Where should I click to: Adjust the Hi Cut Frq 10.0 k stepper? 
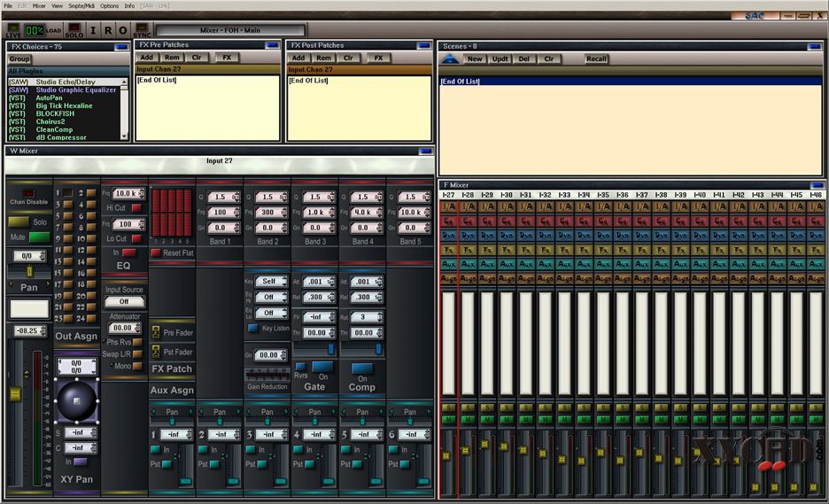128,194
